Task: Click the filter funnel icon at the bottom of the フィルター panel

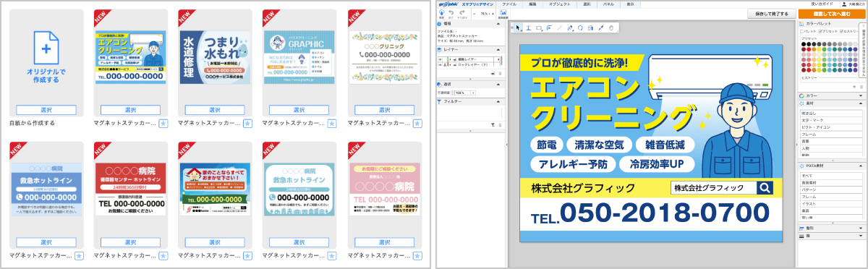Action: [493, 125]
